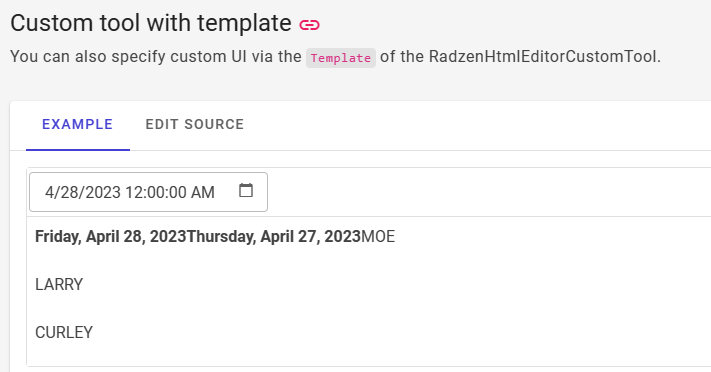This screenshot has width=711, height=372.
Task: Click the CURLEY line in the editor
Action: point(64,333)
